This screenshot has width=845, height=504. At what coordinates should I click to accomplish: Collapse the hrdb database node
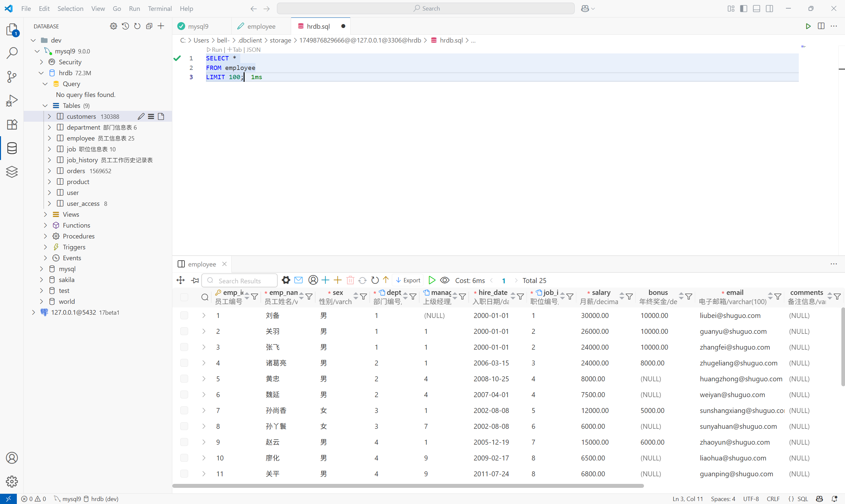42,73
